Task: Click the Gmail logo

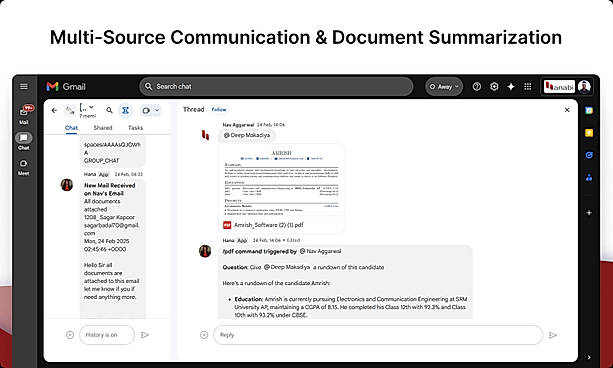Action: [x=66, y=86]
